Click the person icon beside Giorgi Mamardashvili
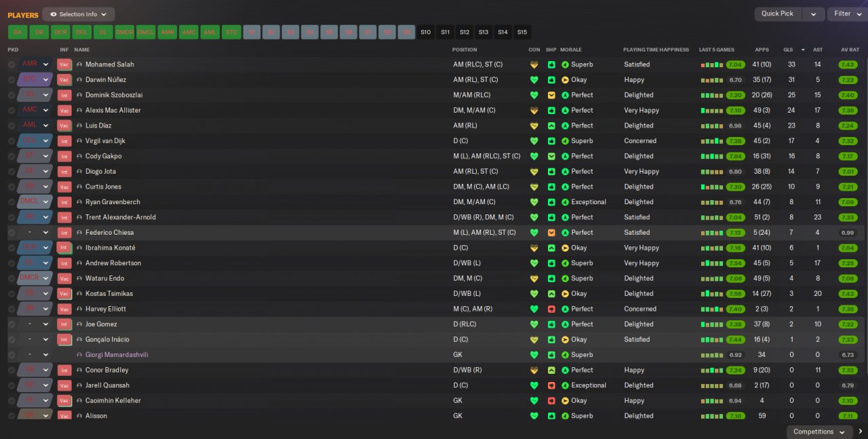Viewport: 868px width, 439px height. point(79,355)
